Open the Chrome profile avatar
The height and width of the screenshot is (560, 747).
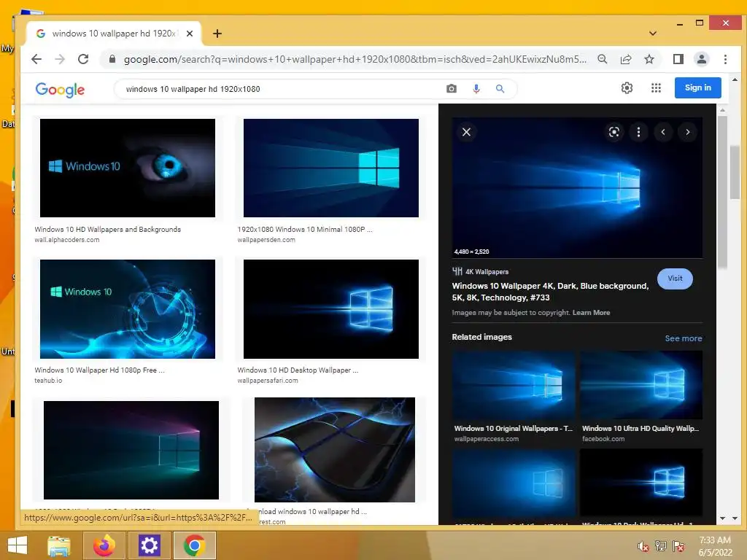coord(702,59)
